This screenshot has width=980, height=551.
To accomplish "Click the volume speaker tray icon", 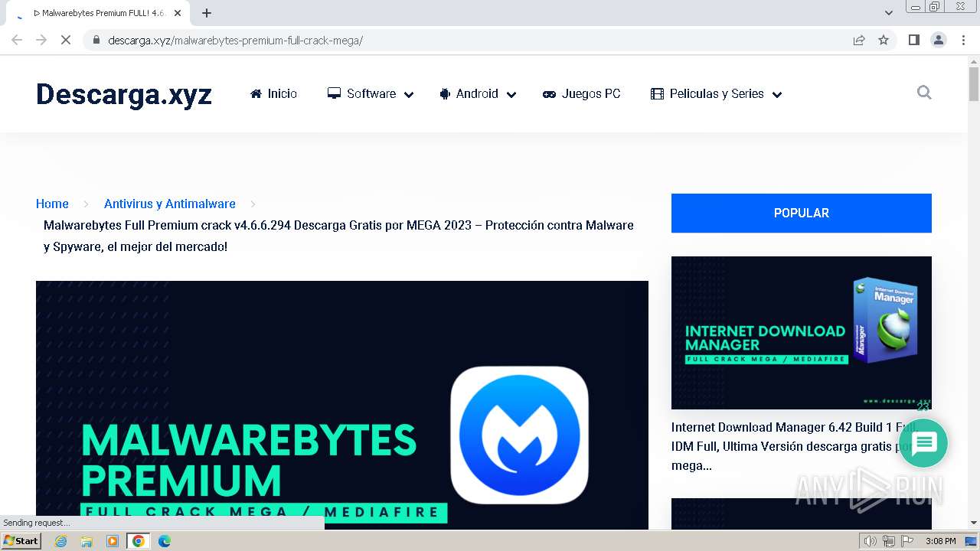I will [x=870, y=541].
